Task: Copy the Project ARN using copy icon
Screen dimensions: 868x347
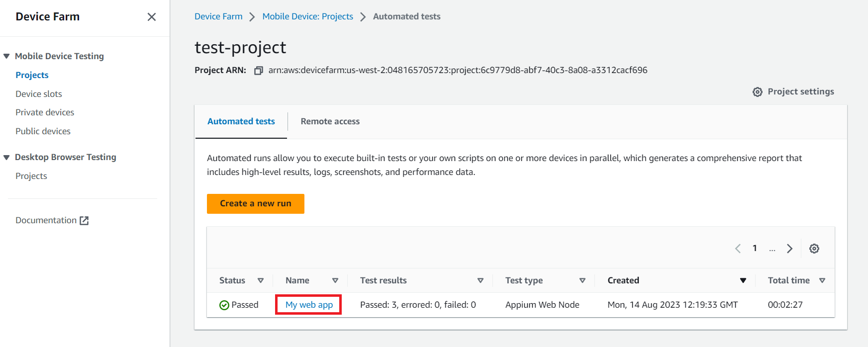Action: [x=258, y=71]
